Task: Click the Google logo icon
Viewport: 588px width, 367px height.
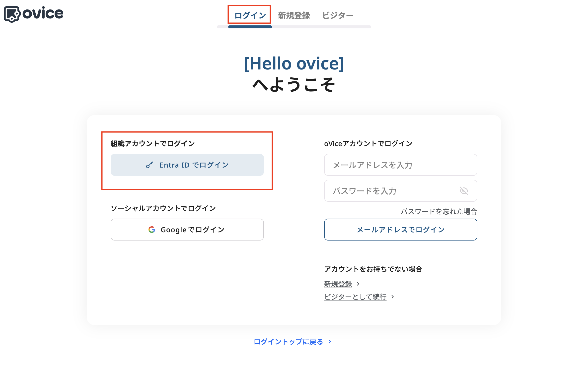Action: [x=152, y=230]
